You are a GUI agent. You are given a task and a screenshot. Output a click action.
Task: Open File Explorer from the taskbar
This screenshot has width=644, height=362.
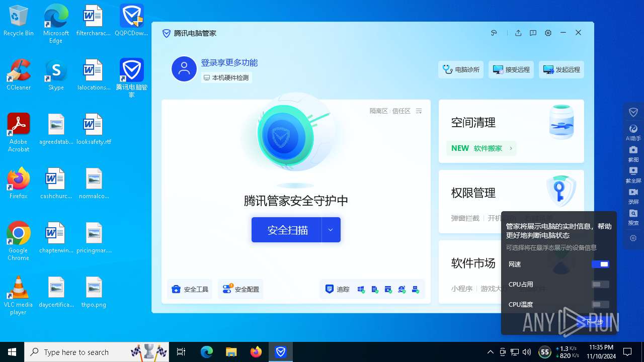pos(231,352)
